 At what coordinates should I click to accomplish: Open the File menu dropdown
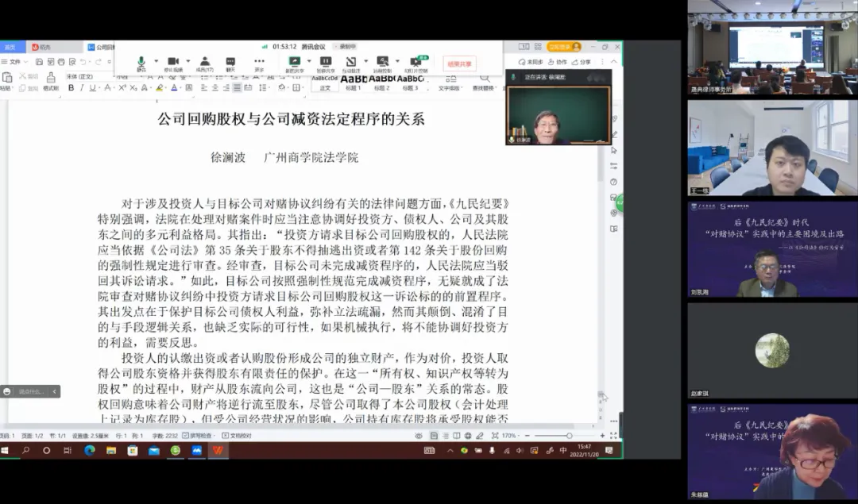pyautogui.click(x=15, y=62)
